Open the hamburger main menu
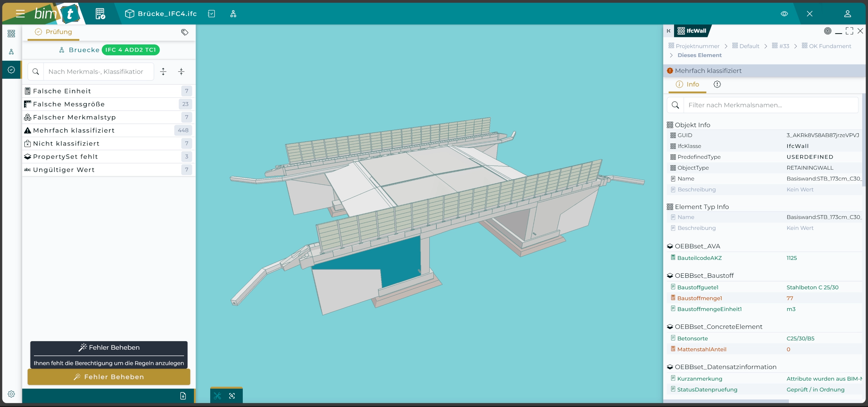This screenshot has width=868, height=407. [x=20, y=14]
